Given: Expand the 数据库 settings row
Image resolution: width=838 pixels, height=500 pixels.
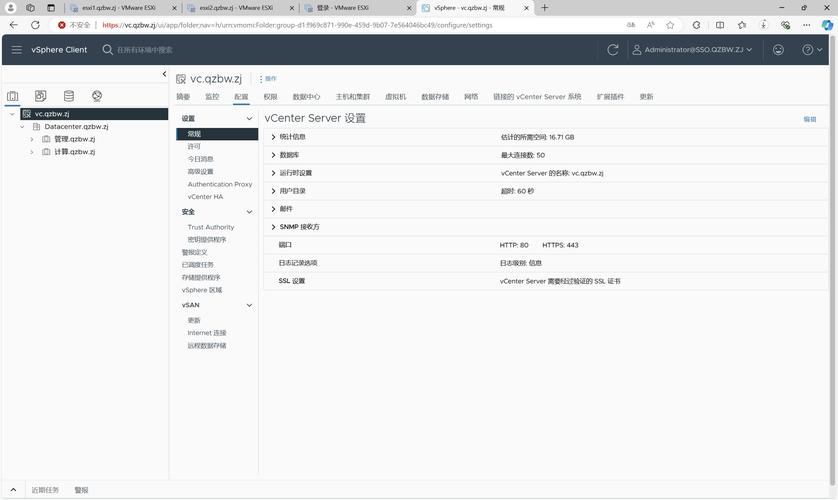Looking at the screenshot, I should [x=273, y=155].
